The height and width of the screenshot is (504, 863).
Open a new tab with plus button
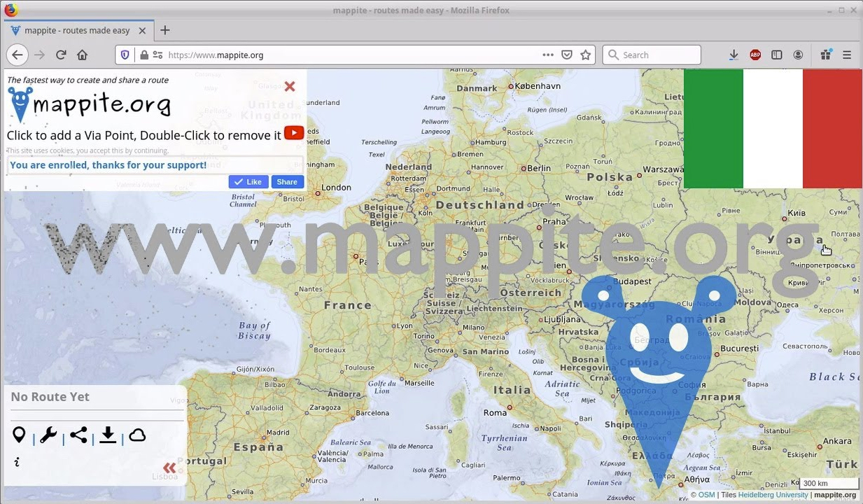pos(165,30)
